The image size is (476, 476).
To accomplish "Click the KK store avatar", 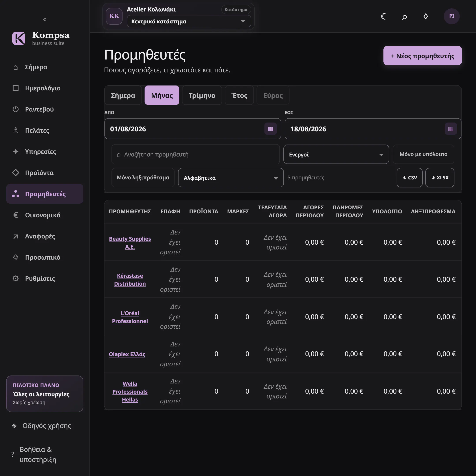I will coord(114,16).
